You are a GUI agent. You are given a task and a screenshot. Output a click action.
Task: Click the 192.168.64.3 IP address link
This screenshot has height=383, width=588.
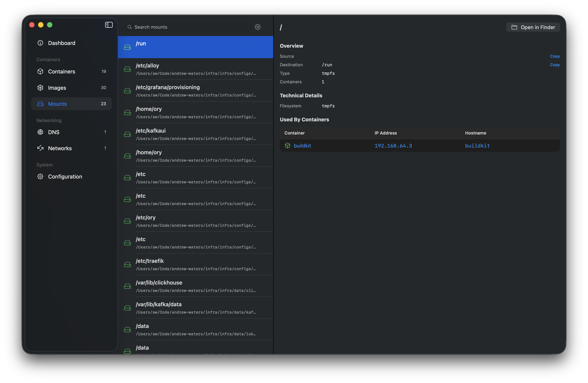pos(393,146)
